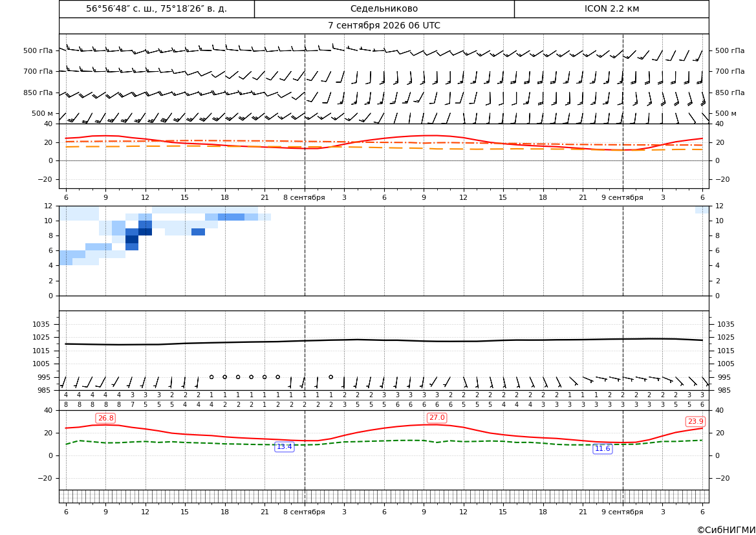Click the 26.8 maximum temperature label
The width and height of the screenshot is (756, 535).
coord(105,419)
